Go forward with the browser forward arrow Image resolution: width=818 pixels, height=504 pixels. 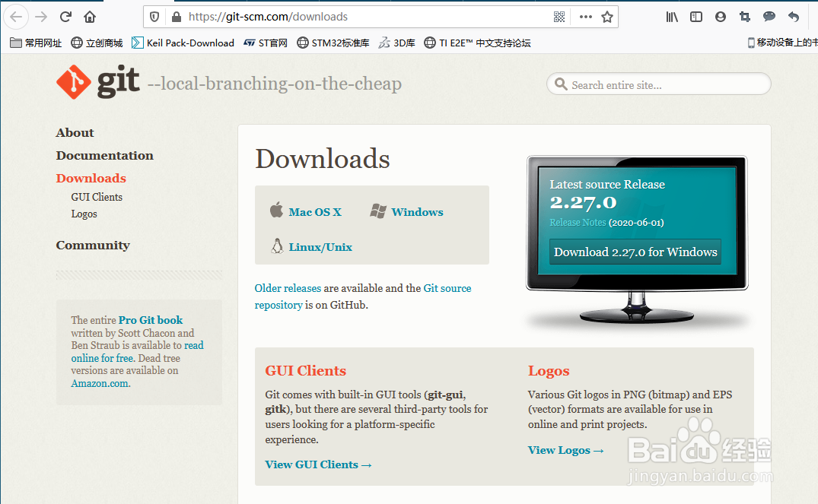41,17
